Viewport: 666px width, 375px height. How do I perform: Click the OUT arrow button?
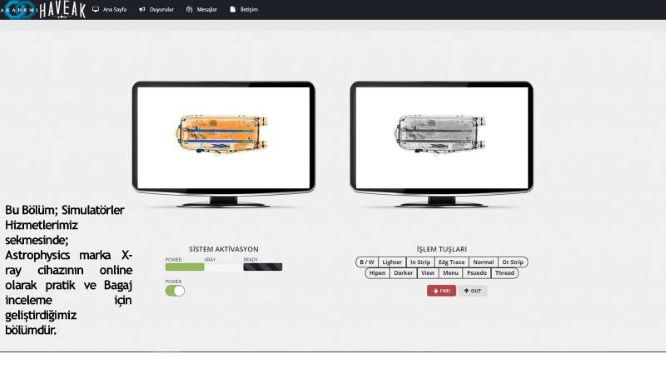pyautogui.click(x=472, y=291)
